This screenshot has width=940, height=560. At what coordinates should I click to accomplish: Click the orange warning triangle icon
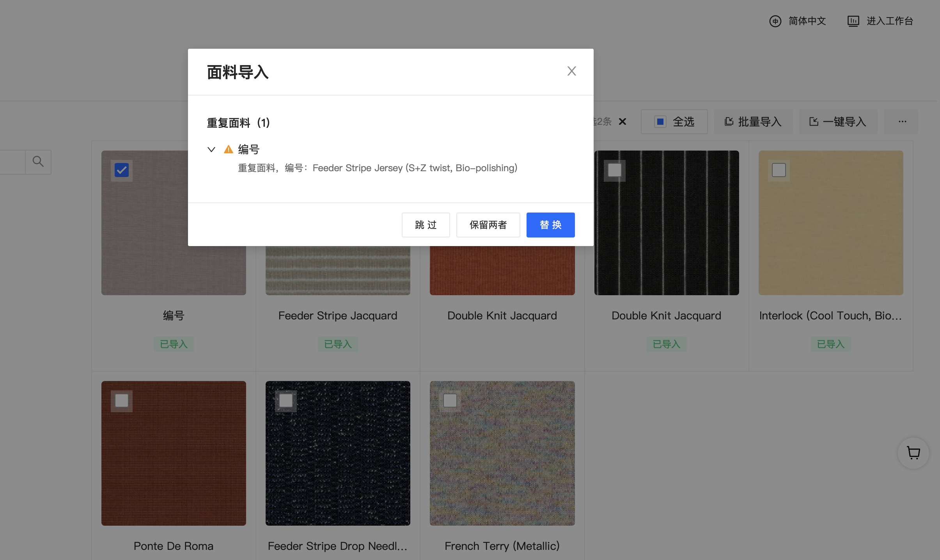[x=228, y=149]
